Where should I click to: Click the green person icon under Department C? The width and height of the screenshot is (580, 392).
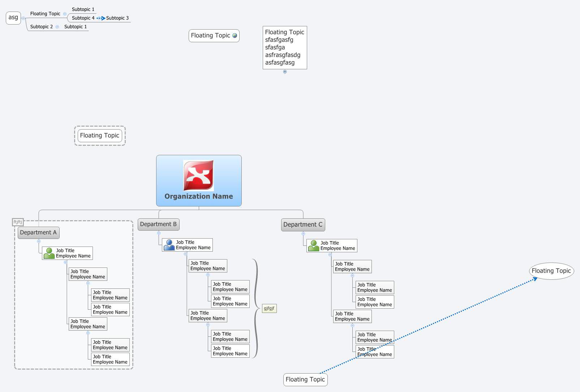[314, 245]
